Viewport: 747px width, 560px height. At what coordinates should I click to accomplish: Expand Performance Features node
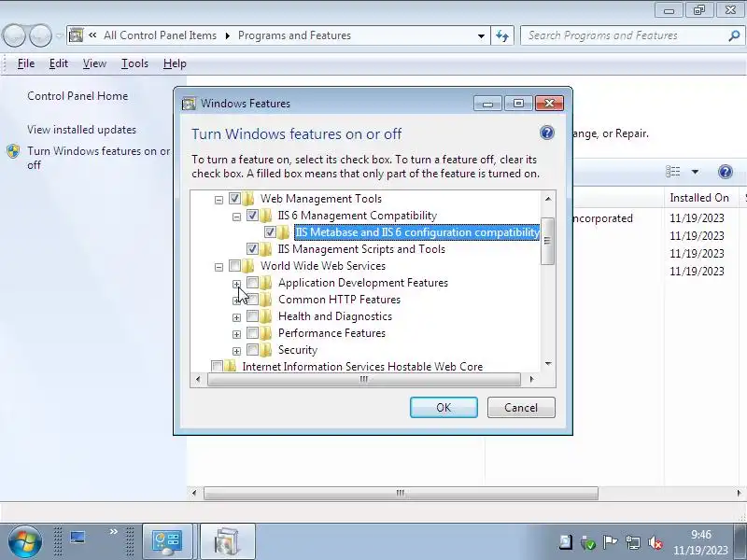click(236, 334)
